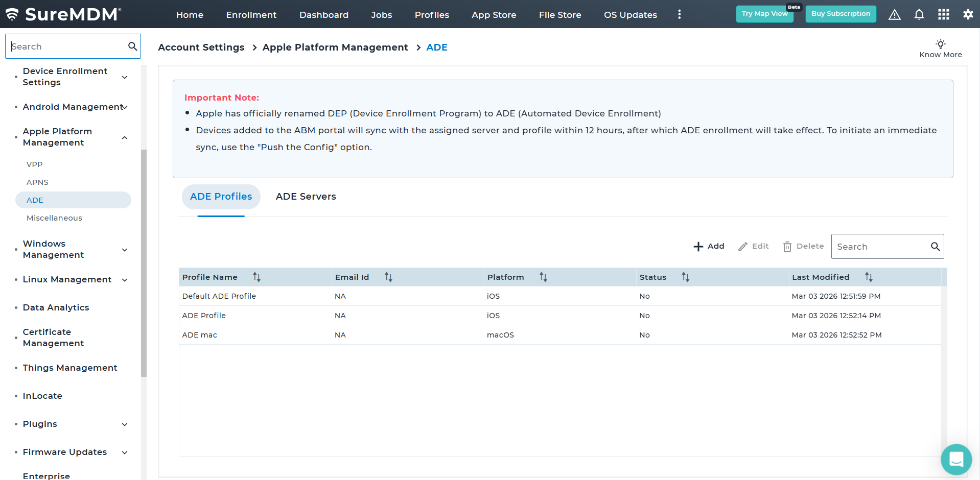980x480 pixels.
Task: Open the settings gear icon
Action: pyautogui.click(x=968, y=15)
